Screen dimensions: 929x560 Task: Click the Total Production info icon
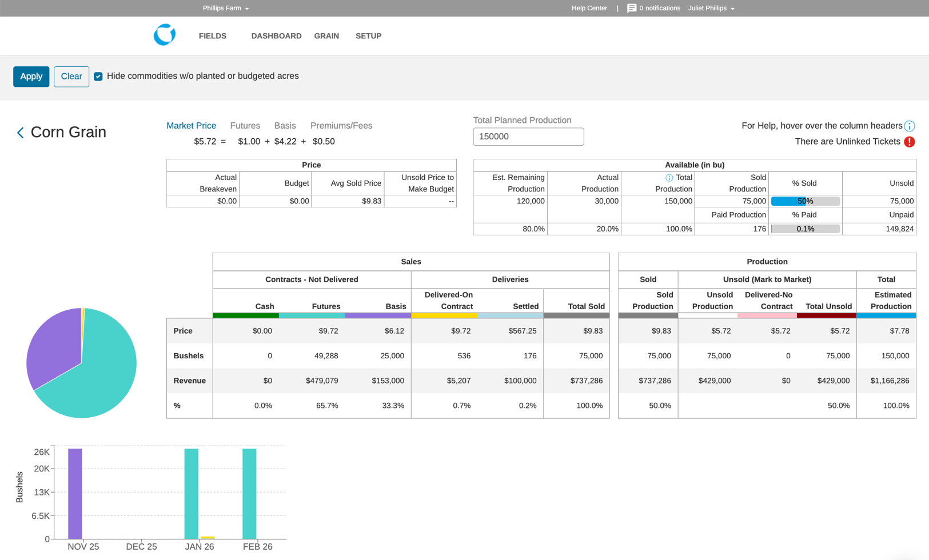(x=669, y=178)
